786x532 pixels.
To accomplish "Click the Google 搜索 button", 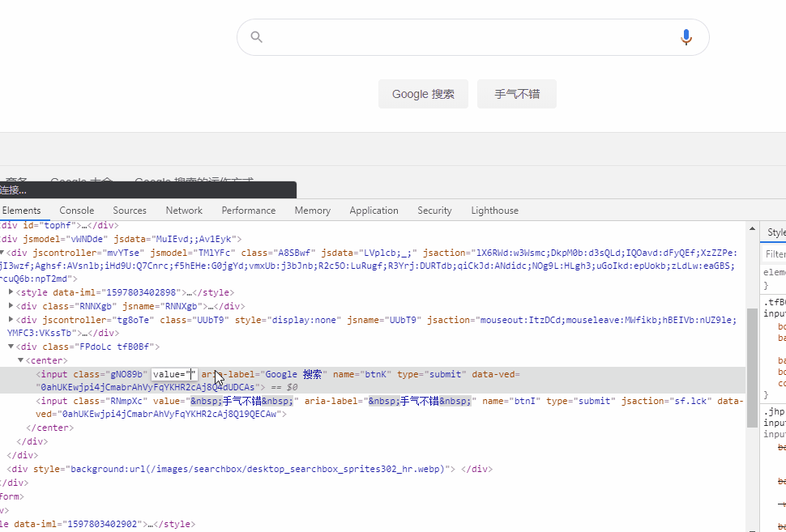I will pos(423,93).
